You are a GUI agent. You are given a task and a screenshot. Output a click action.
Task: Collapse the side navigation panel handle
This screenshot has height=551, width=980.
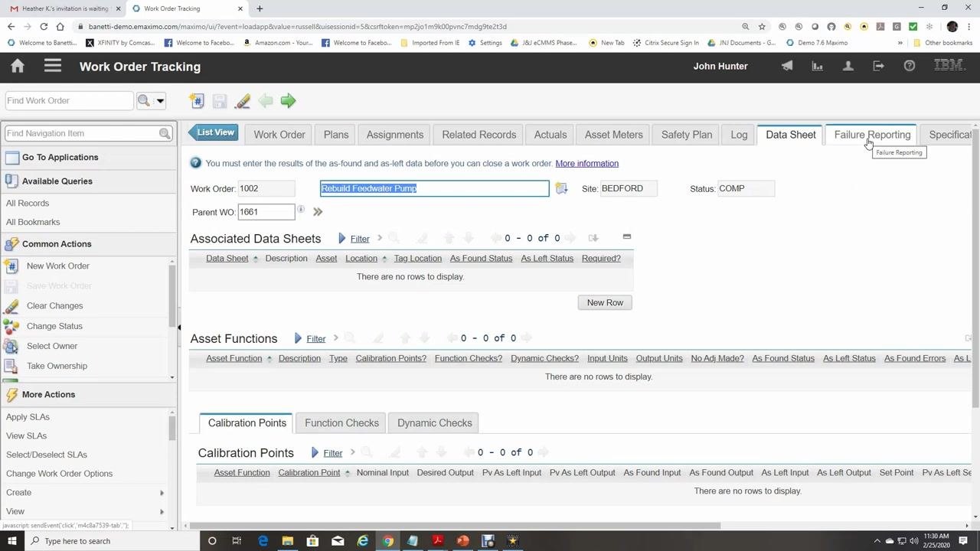pos(179,328)
